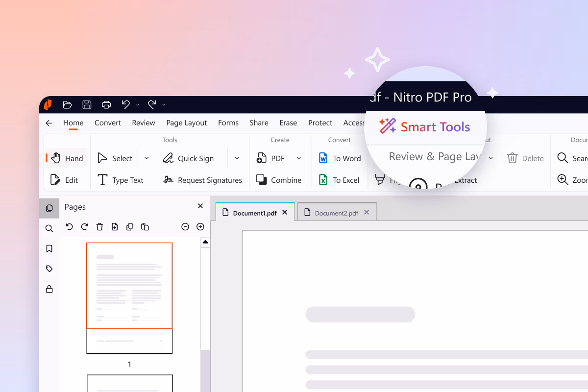Screen dimensions: 588x392
Task: Undo the last action in title bar
Action: pos(126,104)
